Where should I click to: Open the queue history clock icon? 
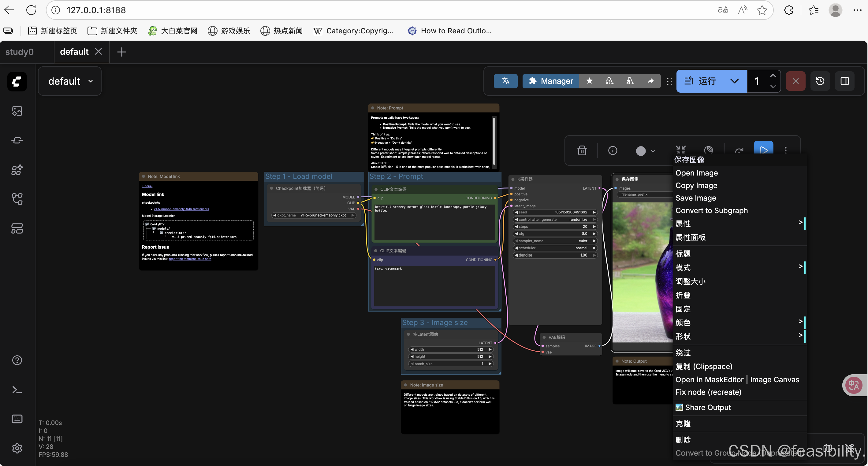[820, 81]
